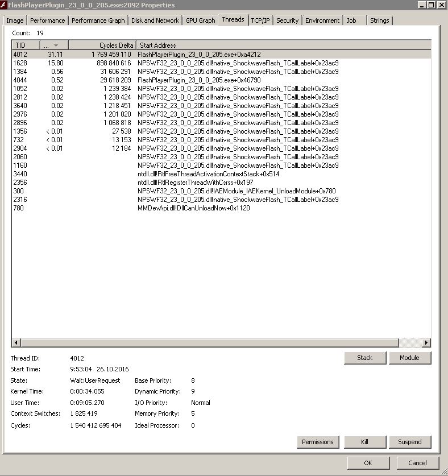
Task: Select thread row with TID 2896
Action: (221, 123)
